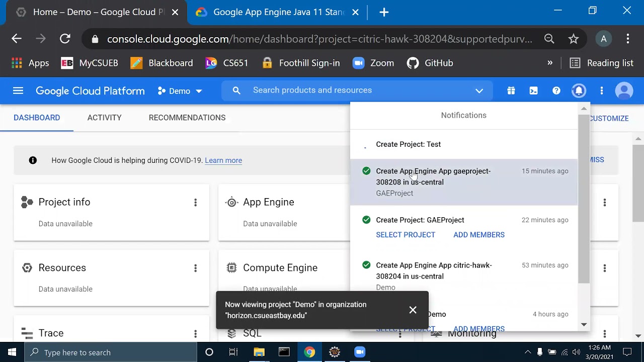644x362 pixels.
Task: Select the Create Project: Test notification
Action: coord(464,144)
